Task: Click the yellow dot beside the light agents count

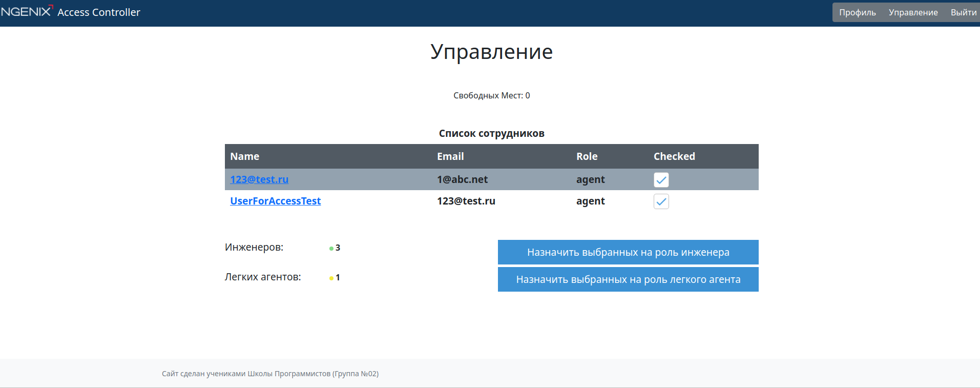Action: [331, 278]
